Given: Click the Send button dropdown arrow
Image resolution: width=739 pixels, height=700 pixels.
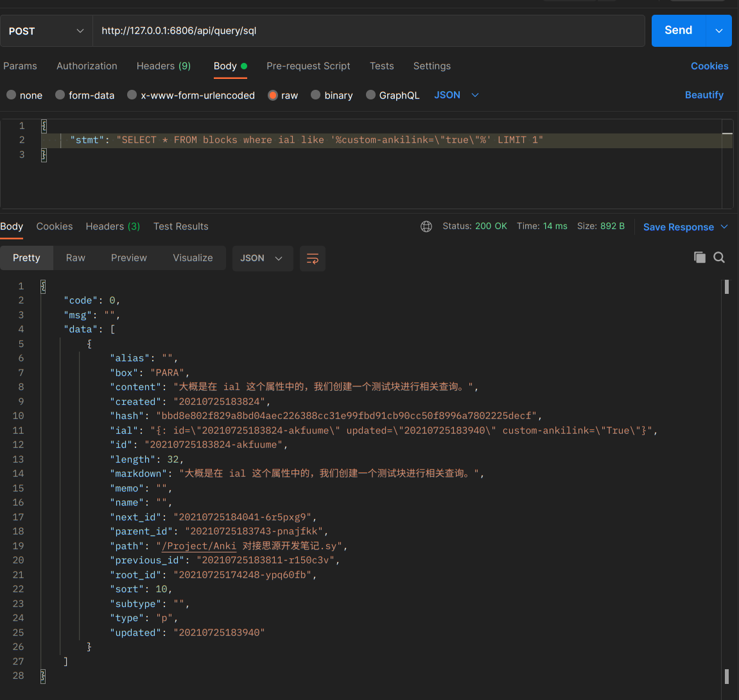Looking at the screenshot, I should (x=719, y=31).
